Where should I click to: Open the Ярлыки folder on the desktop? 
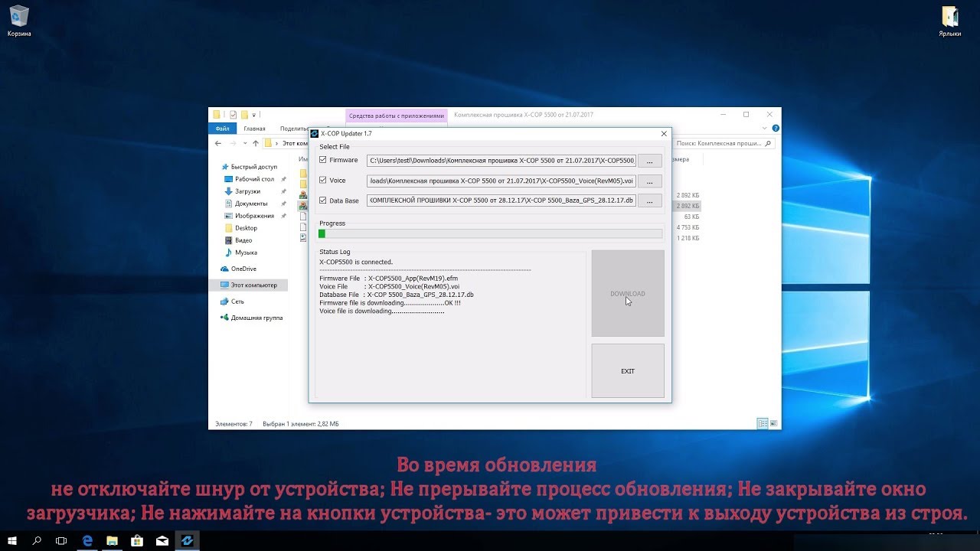click(950, 21)
